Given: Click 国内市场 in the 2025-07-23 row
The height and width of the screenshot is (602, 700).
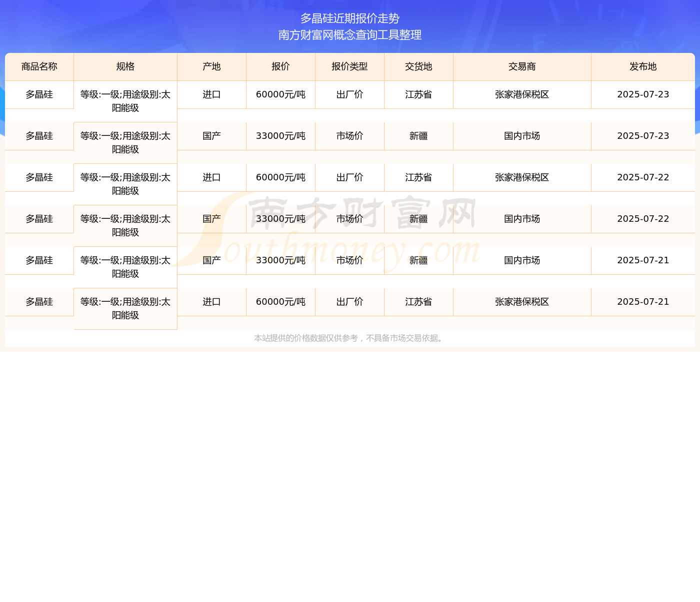Looking at the screenshot, I should 522,136.
